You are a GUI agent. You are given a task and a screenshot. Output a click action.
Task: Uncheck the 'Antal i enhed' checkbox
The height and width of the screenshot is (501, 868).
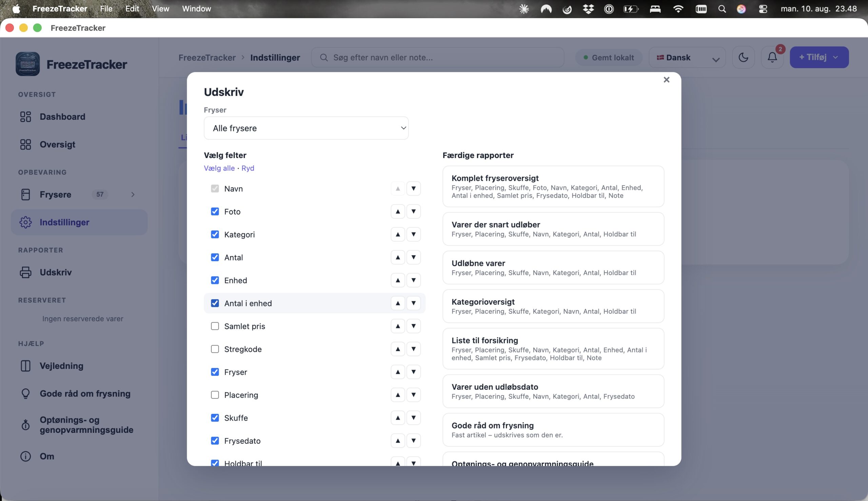coord(215,303)
